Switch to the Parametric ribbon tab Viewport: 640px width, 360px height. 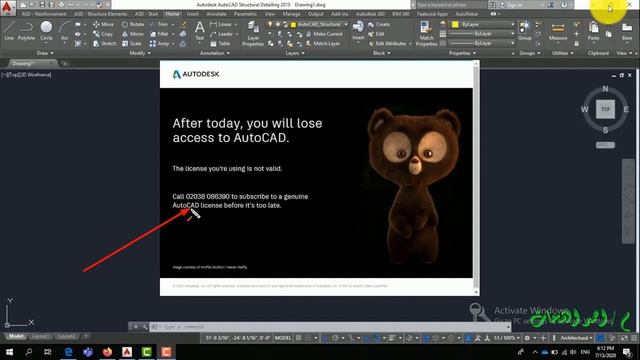[245, 14]
